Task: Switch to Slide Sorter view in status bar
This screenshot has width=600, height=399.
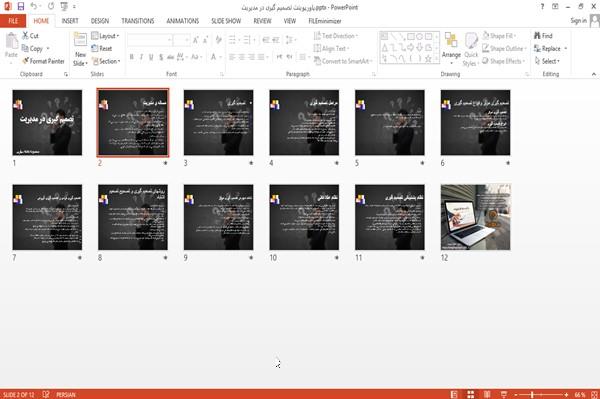Action: tap(471, 394)
